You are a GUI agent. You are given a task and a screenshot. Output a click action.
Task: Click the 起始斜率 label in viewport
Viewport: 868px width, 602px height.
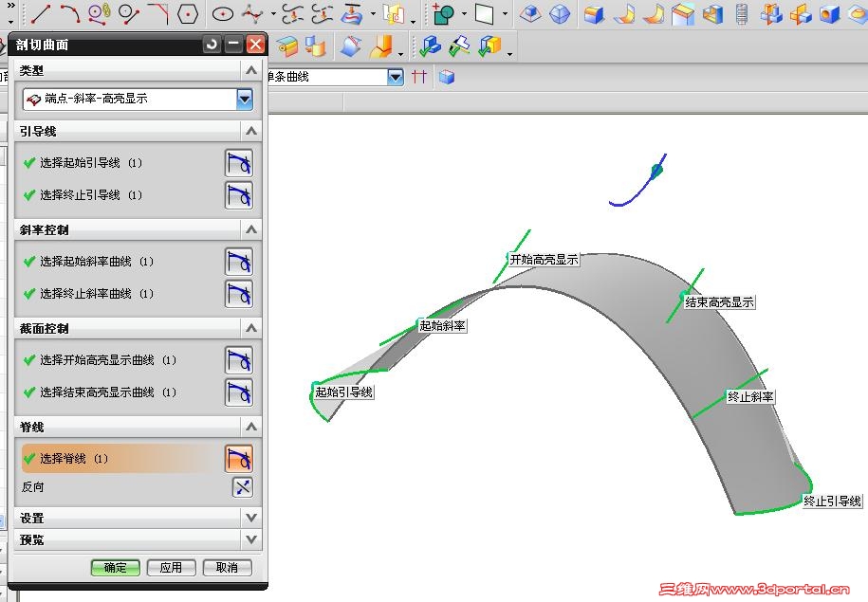(442, 326)
